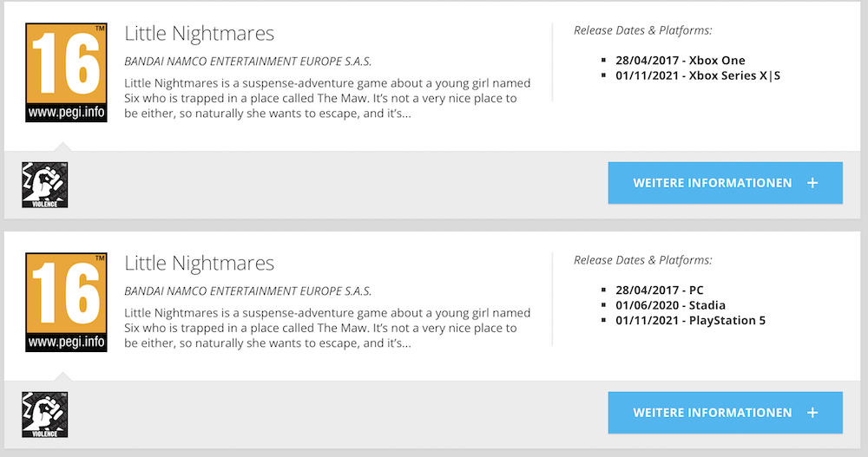This screenshot has width=868, height=457.
Task: Click the PEGI 16 badge in second entry
Action: click(x=66, y=302)
